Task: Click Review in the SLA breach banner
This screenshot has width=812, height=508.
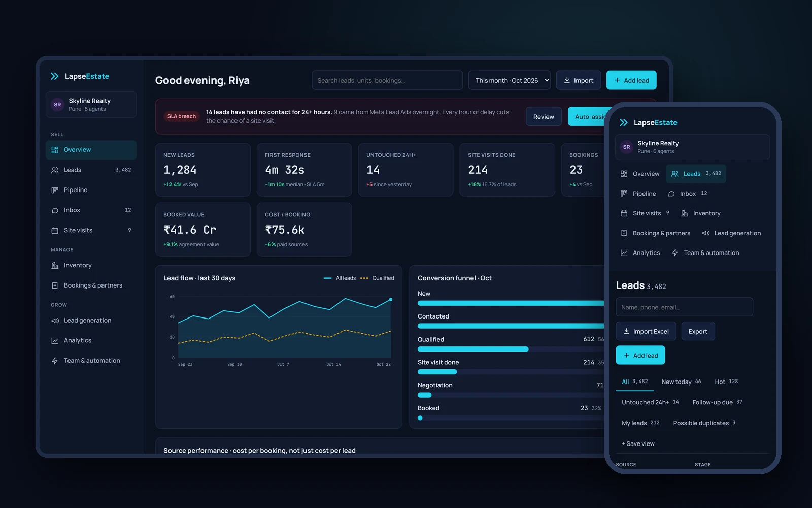Action: 544,117
